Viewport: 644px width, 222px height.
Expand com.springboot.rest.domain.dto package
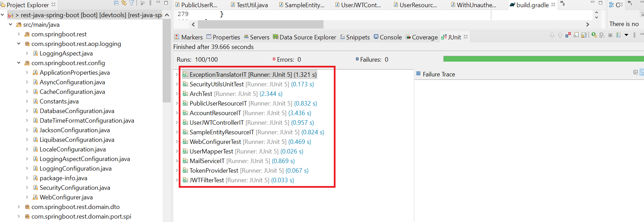pos(19,207)
